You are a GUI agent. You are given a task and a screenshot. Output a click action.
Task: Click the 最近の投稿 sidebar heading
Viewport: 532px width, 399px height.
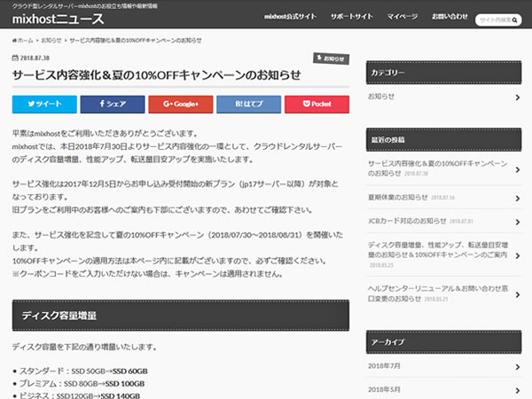click(444, 140)
